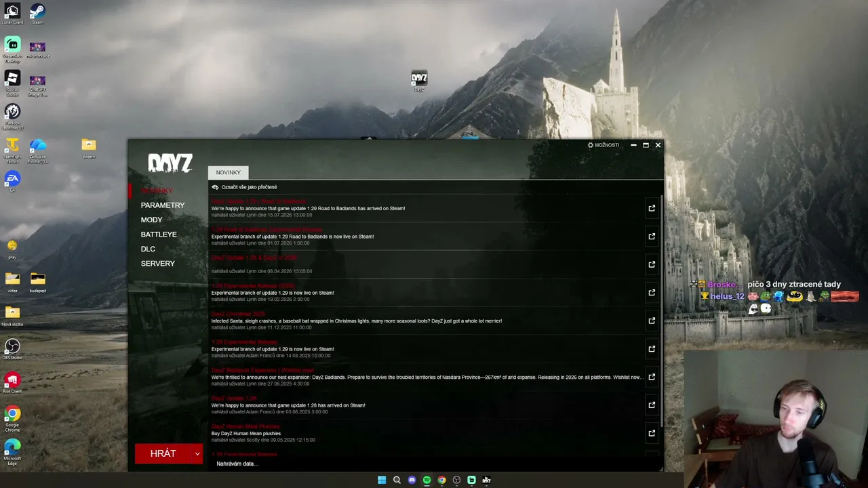Open external link for 1.29 Road to Badlands update news
Image resolution: width=868 pixels, height=488 pixels.
652,208
